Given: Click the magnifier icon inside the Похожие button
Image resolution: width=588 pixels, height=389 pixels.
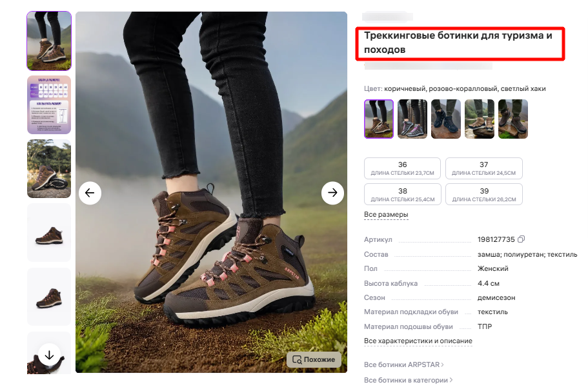Looking at the screenshot, I should pyautogui.click(x=296, y=360).
